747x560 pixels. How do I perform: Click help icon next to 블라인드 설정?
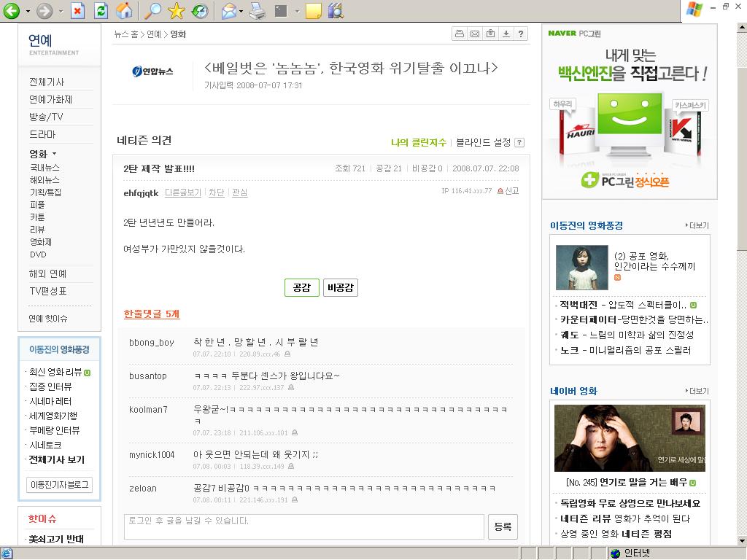[519, 142]
